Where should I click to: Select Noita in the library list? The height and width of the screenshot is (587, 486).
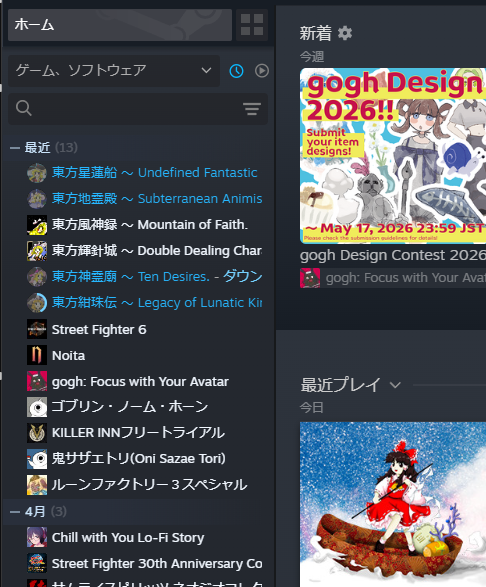(68, 355)
